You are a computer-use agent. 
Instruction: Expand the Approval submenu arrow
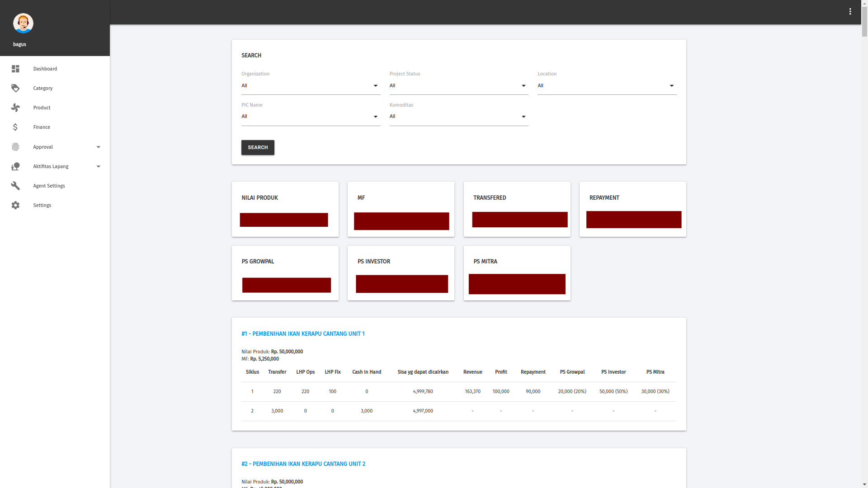click(98, 147)
